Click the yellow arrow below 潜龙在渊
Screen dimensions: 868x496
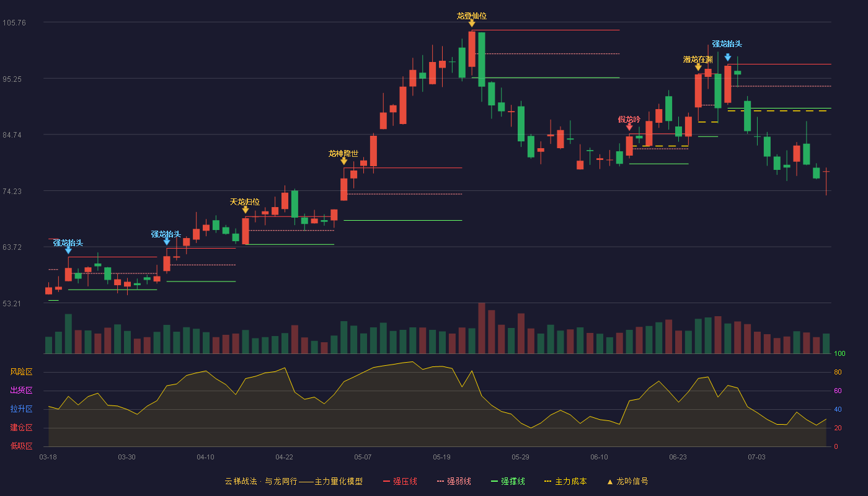[x=698, y=67]
